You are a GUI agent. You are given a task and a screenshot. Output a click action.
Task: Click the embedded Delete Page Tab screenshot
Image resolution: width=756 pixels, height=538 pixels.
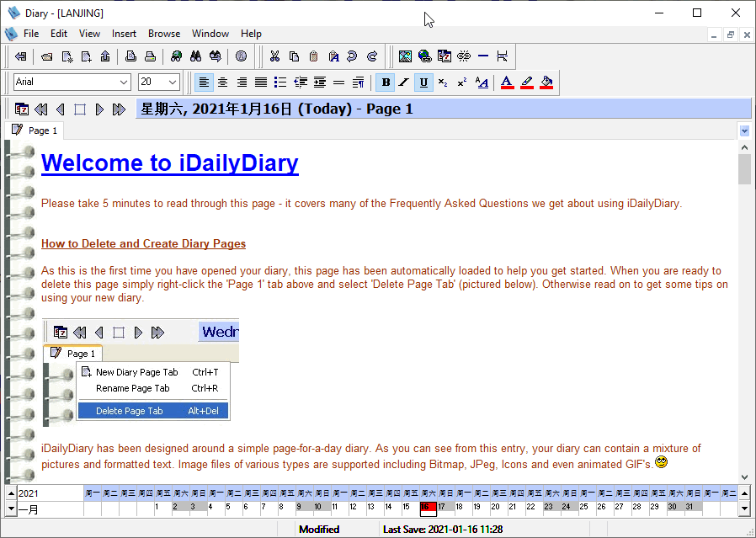tap(141, 372)
